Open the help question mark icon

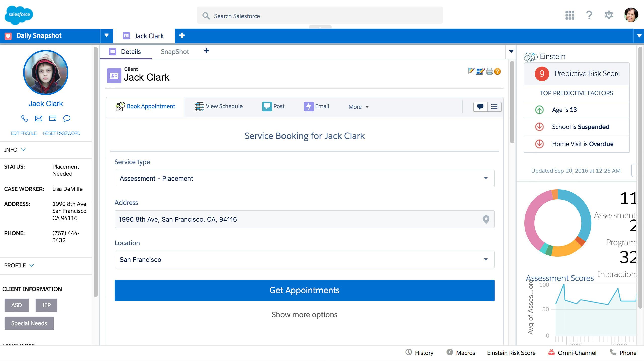[x=589, y=15]
